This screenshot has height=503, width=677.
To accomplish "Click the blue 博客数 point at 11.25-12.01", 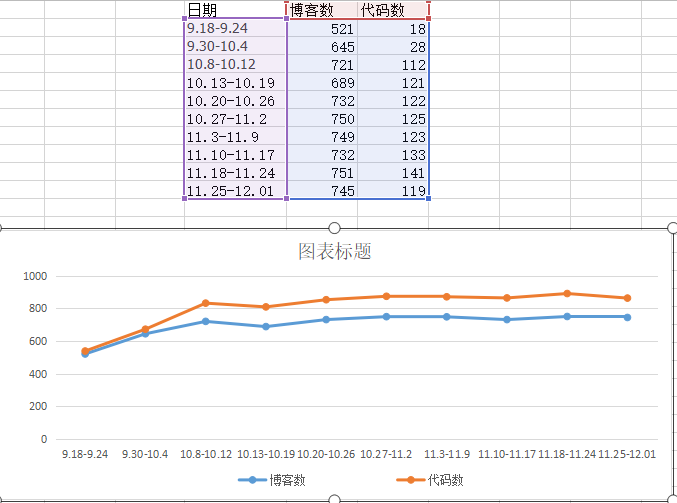I will click(x=627, y=317).
